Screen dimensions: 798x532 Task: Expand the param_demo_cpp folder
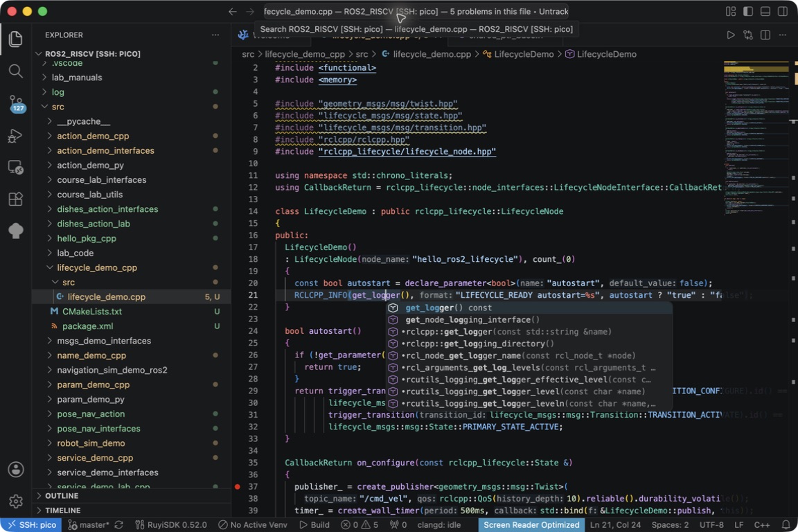130,385
